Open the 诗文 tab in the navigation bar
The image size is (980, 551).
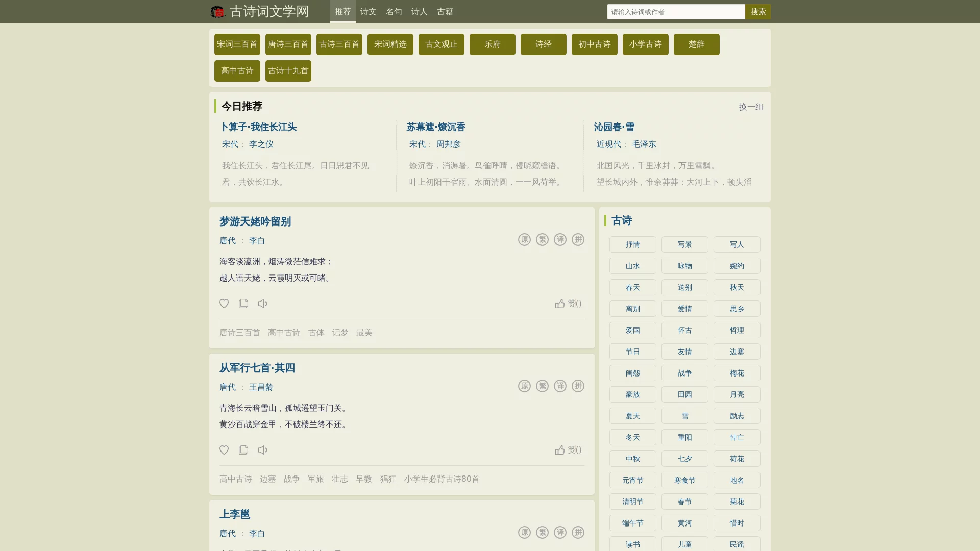[x=368, y=12]
